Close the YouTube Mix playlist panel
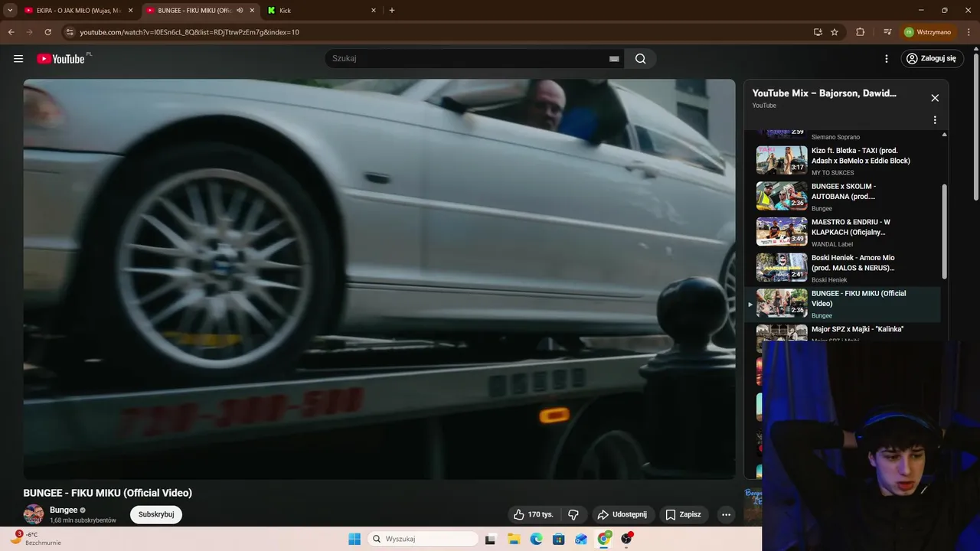Viewport: 980px width, 551px height. 935,98
